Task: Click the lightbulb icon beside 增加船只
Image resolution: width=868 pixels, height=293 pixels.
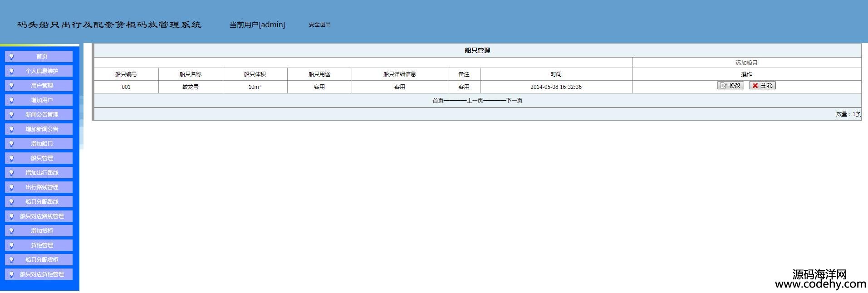Action: click(x=12, y=144)
